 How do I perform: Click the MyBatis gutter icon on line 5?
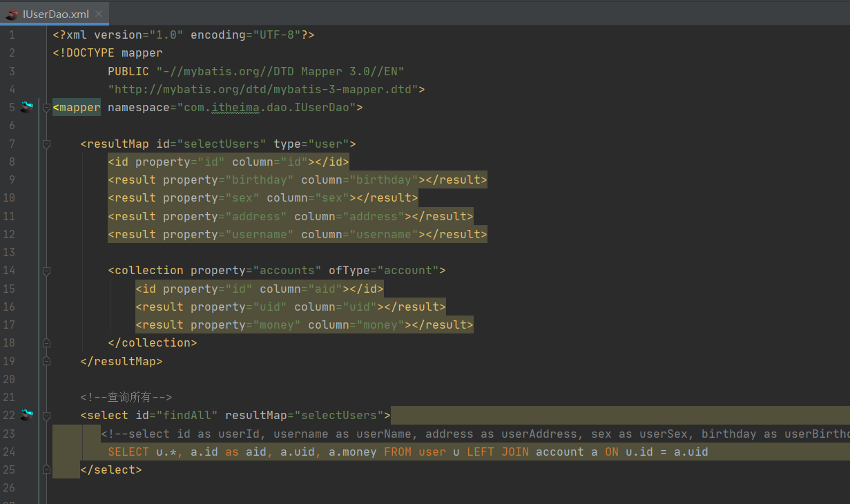tap(27, 107)
